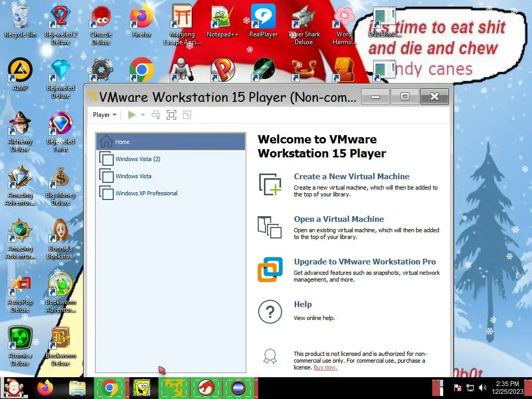The image size is (532, 399).
Task: Select Windows XP Professional virtual machine
Action: coord(170,193)
